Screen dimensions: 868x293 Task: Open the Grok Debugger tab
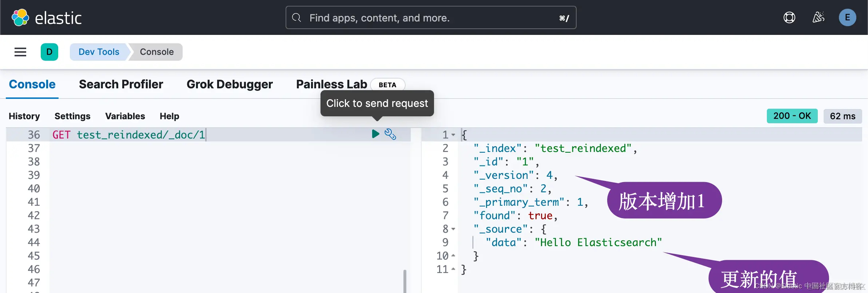[x=230, y=84]
